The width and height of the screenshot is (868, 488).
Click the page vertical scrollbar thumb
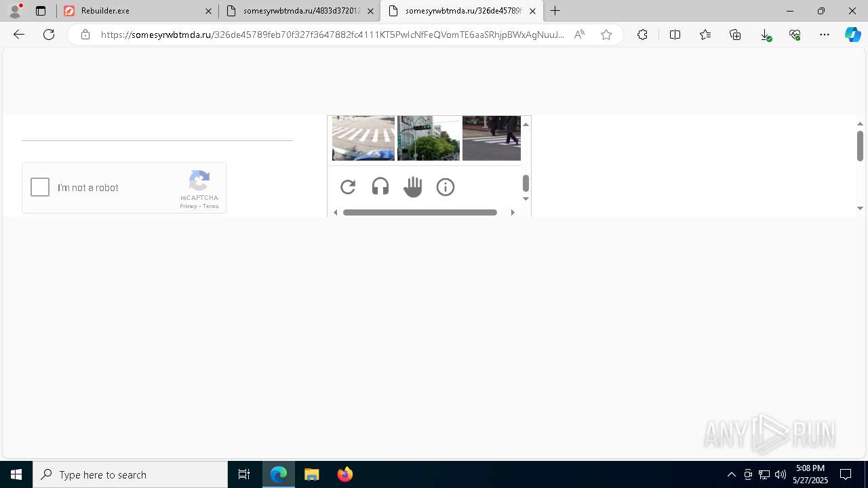tap(860, 146)
